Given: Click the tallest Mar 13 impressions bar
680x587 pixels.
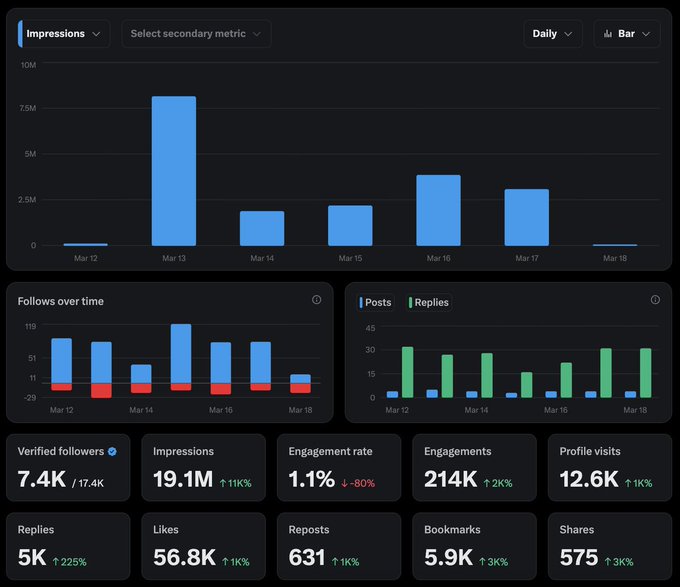Looking at the screenshot, I should (x=173, y=171).
